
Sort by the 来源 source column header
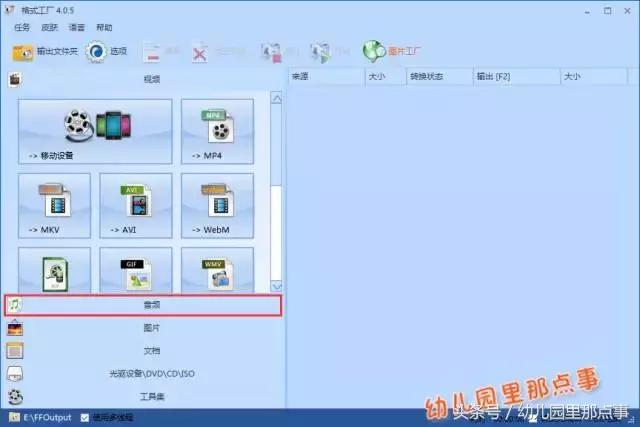[327, 77]
